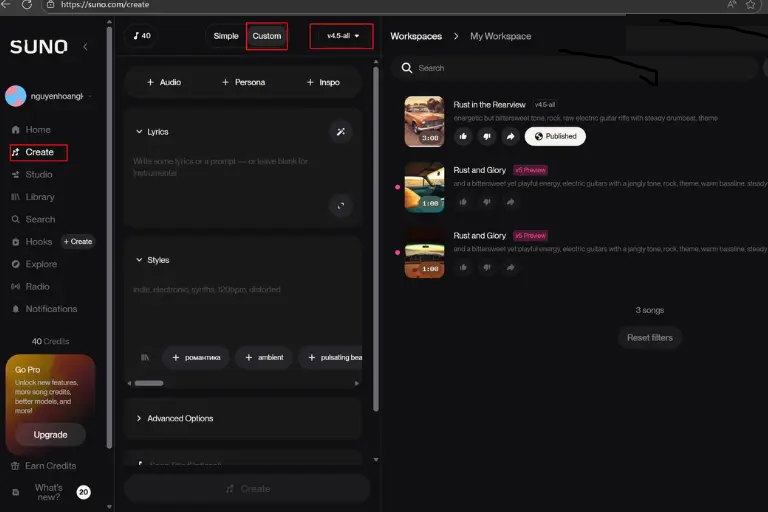This screenshot has width=768, height=512.
Task: Click the workspace Search field
Action: [x=575, y=68]
